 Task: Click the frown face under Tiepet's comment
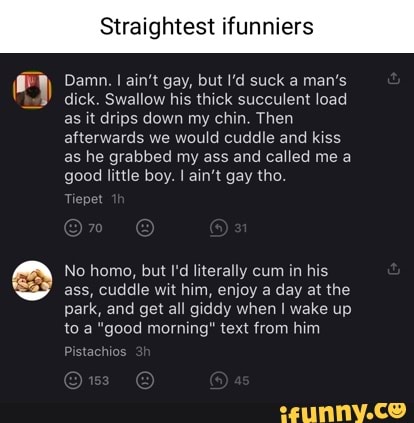tap(145, 228)
